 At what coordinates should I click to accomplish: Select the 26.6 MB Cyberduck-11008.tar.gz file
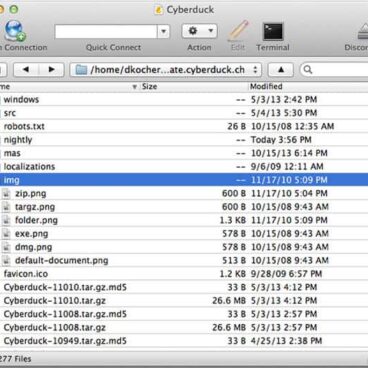184,328
